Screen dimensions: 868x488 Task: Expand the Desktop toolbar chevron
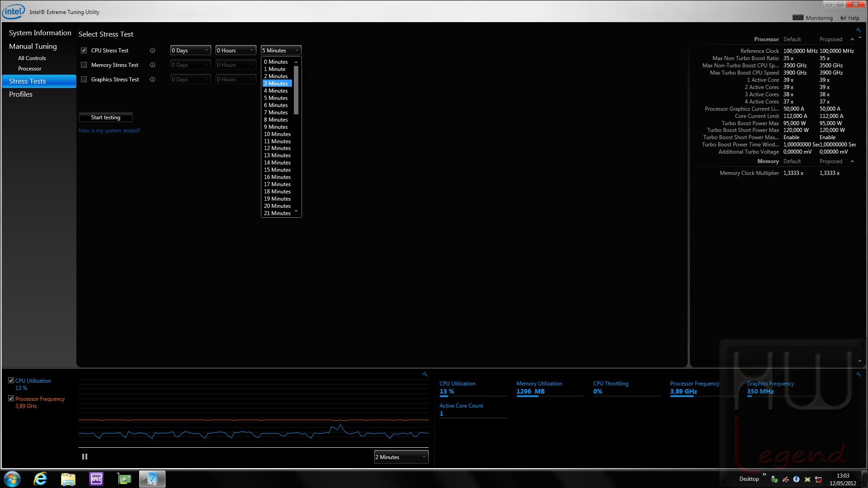click(764, 474)
